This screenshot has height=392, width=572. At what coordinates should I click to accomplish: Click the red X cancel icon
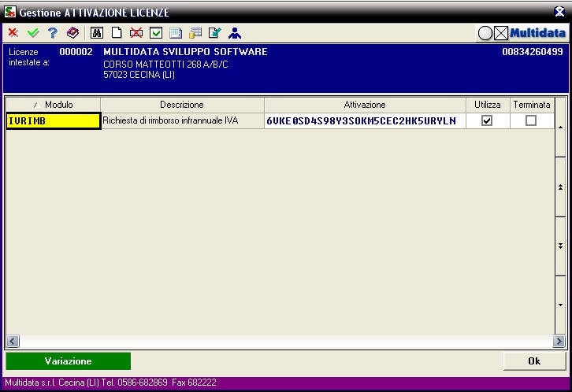pos(13,33)
